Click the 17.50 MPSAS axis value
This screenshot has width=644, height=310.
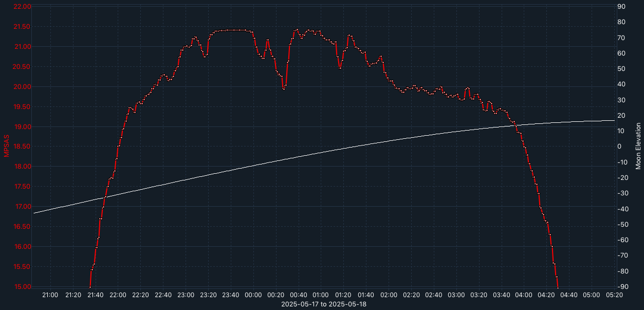click(x=23, y=187)
